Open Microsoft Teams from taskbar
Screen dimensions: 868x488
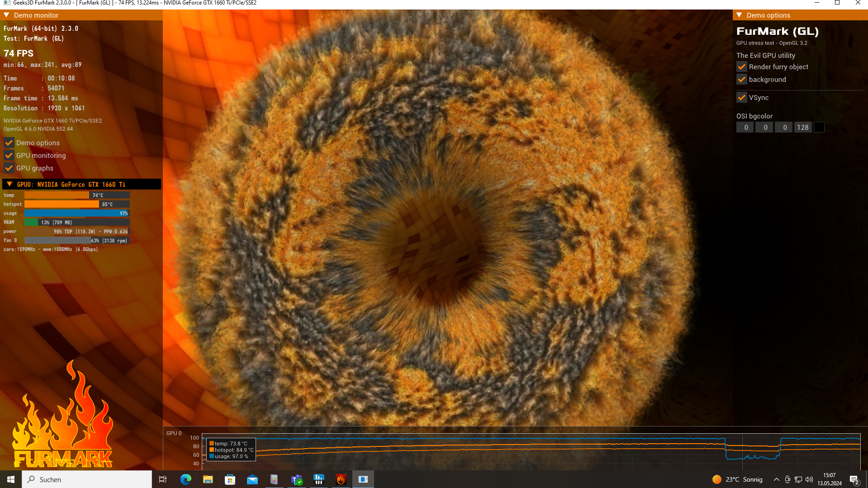[x=297, y=479]
